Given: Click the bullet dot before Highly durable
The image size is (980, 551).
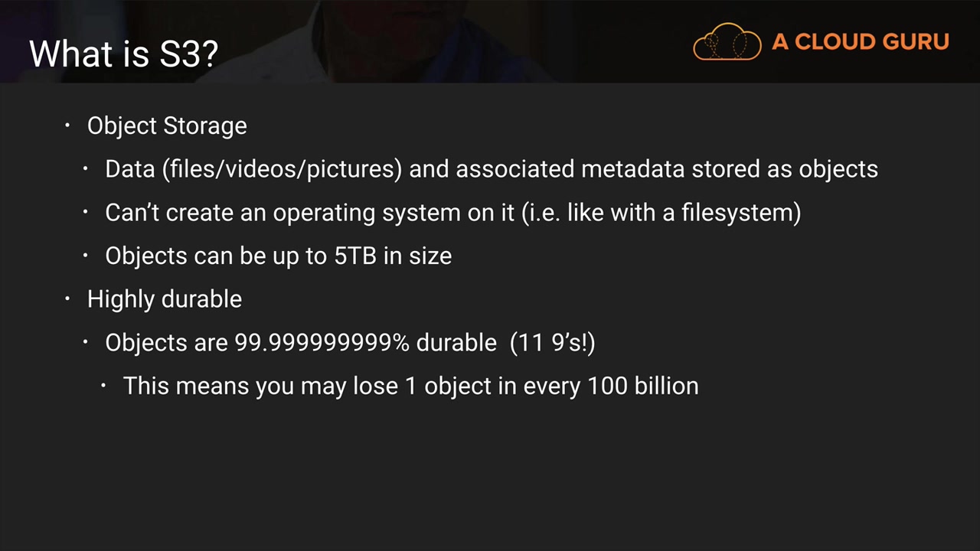Looking at the screenshot, I should (68, 298).
